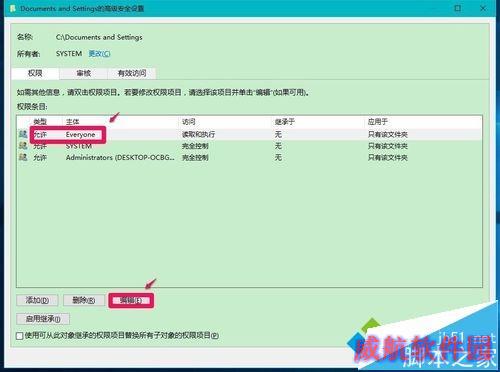The image size is (500, 372).
Task: Open the 有效访问 tab
Action: click(x=132, y=73)
